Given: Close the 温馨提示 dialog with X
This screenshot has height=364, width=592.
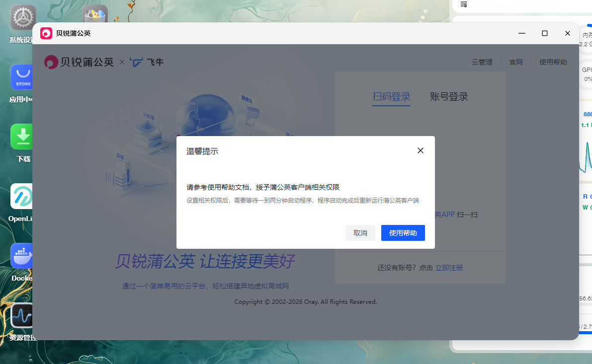Looking at the screenshot, I should [x=420, y=150].
